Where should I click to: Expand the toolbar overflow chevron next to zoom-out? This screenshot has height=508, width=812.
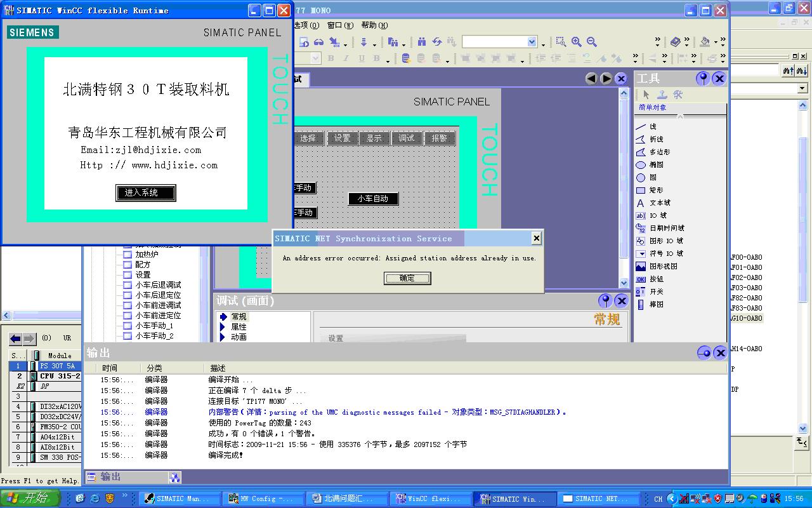pyautogui.click(x=657, y=42)
